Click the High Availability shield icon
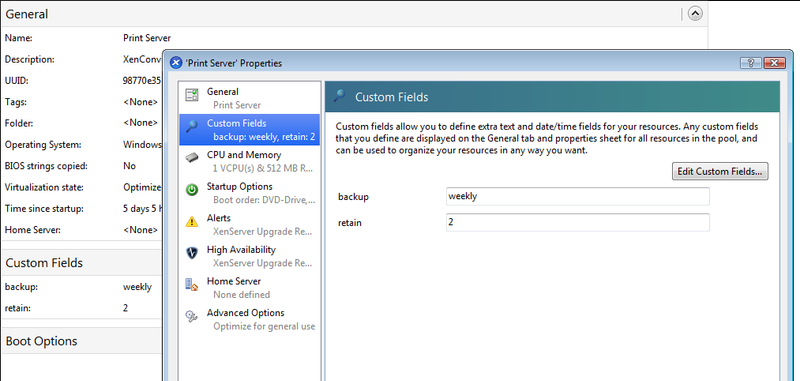Screen dimensions: 800x381 click(x=192, y=253)
